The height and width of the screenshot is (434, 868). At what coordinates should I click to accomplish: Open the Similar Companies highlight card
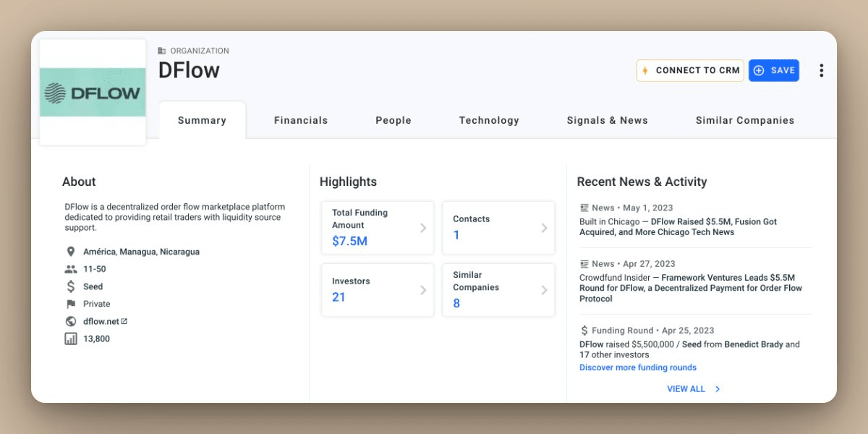coord(498,290)
